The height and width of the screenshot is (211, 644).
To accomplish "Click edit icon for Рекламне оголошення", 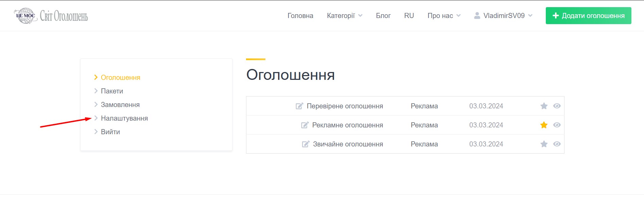I will coord(305,125).
